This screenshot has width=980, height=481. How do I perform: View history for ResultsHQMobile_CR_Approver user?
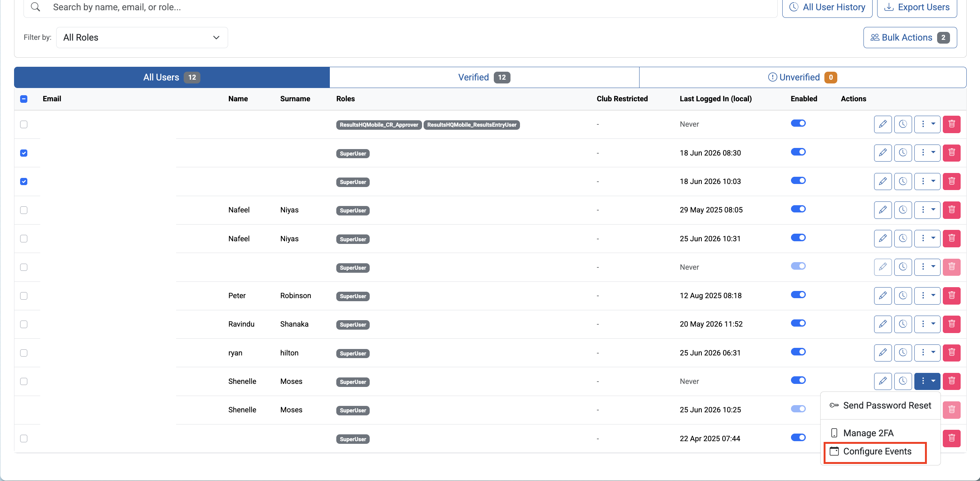point(903,124)
